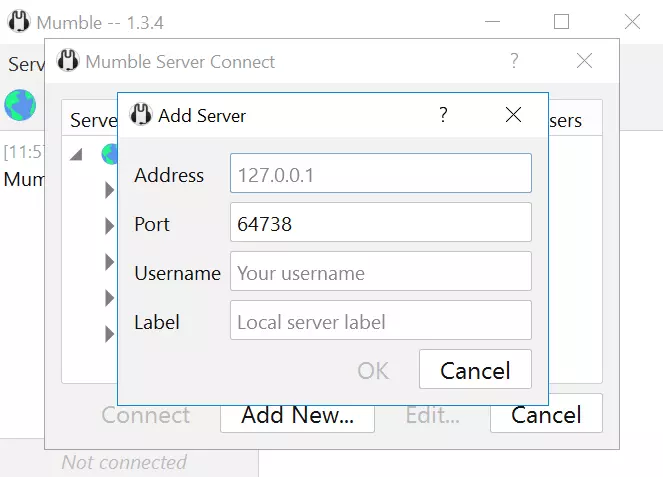
Task: Collapse the top-level node in server tree
Action: [x=76, y=154]
